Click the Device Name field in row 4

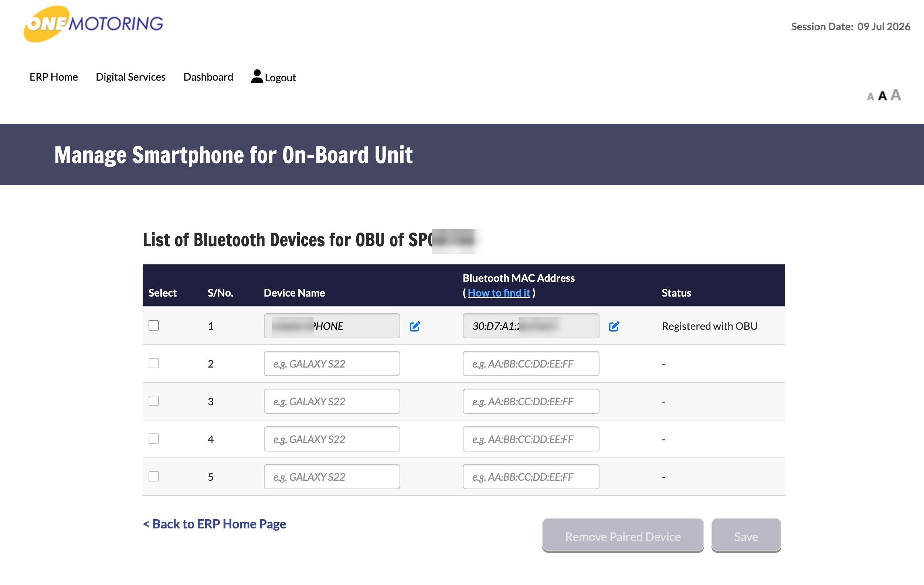(332, 439)
